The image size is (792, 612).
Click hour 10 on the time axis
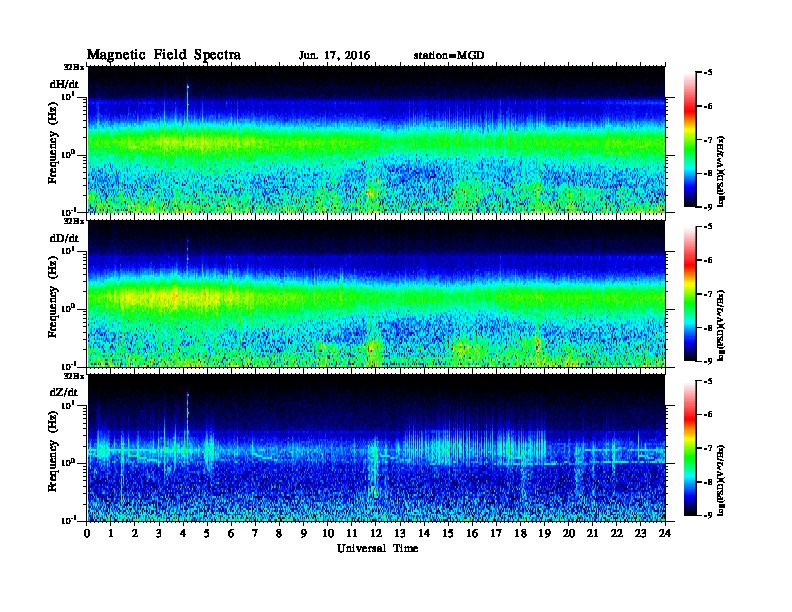pyautogui.click(x=328, y=534)
